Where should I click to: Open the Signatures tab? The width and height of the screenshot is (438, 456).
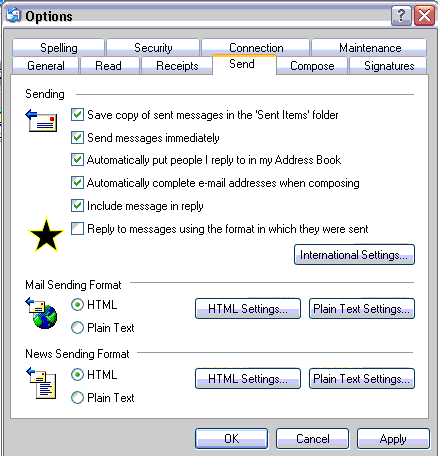(x=389, y=66)
